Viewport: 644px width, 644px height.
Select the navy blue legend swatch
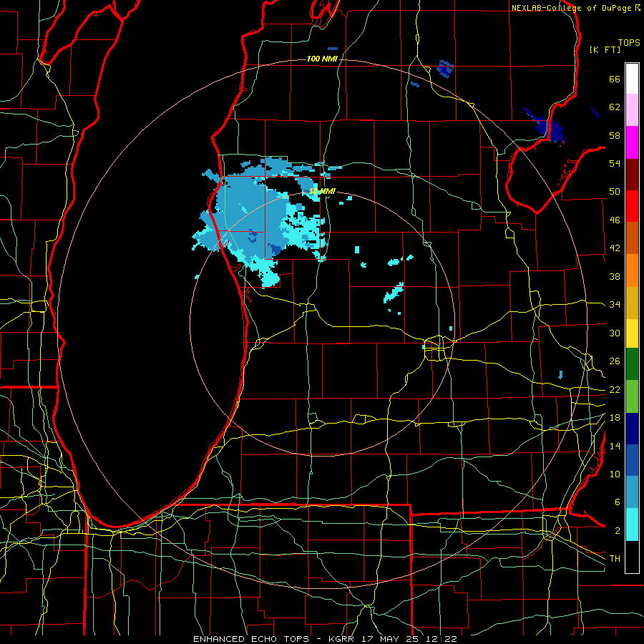coord(632,429)
